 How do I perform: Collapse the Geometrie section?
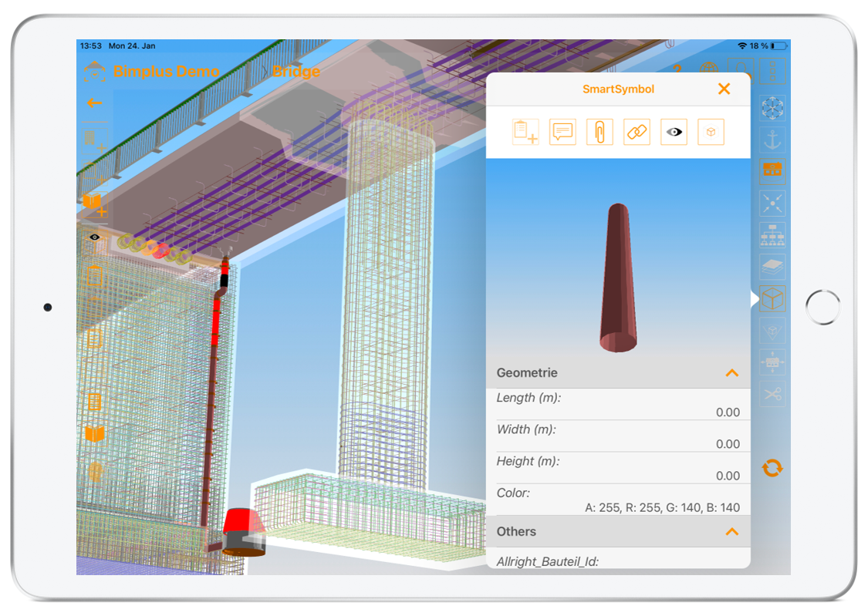point(731,373)
